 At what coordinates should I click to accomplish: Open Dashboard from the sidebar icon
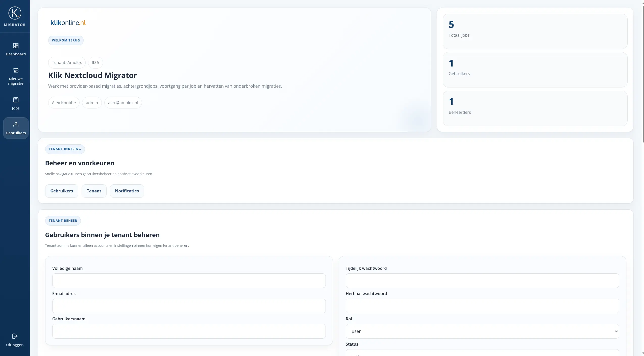[16, 46]
